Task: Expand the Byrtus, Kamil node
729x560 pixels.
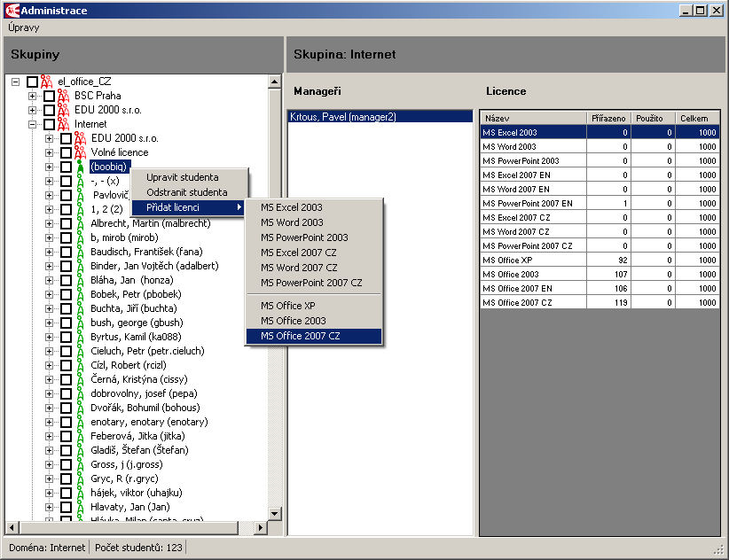Action: coord(49,337)
